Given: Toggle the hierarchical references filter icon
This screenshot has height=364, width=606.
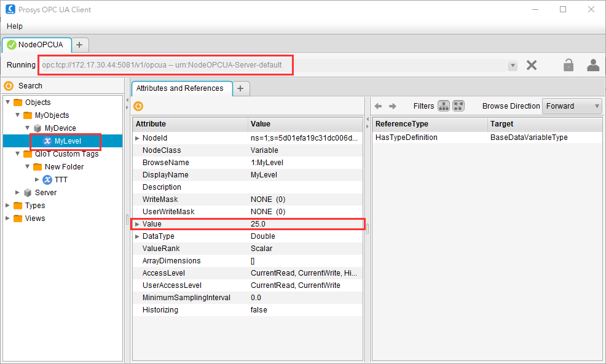Looking at the screenshot, I should (444, 106).
